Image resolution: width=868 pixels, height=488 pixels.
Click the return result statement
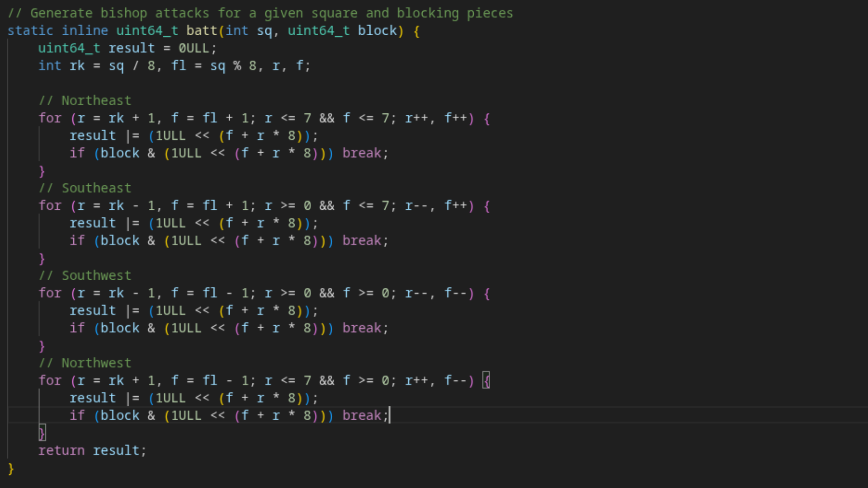tap(92, 450)
